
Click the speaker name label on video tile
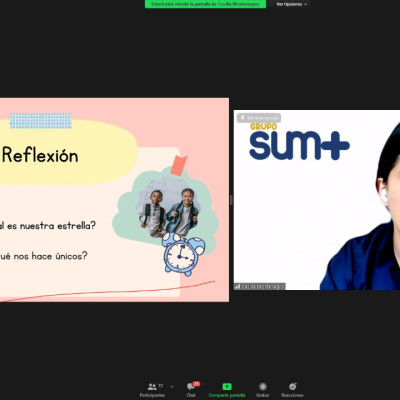[x=263, y=286]
